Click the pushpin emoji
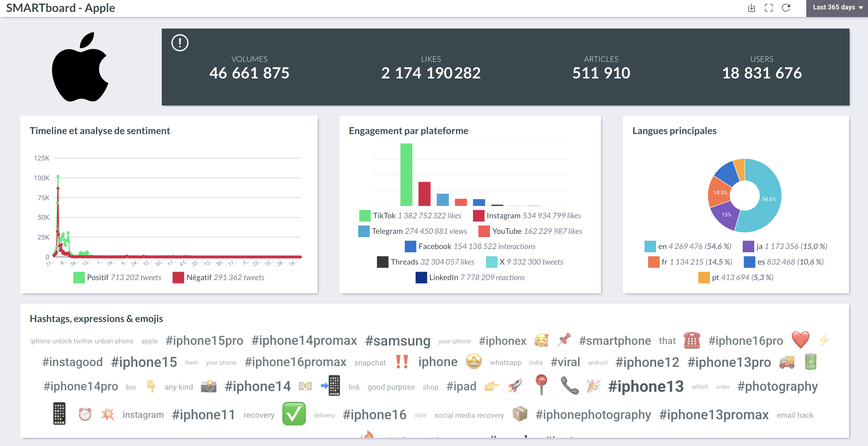Screen dimensions: 868x446 564,340
